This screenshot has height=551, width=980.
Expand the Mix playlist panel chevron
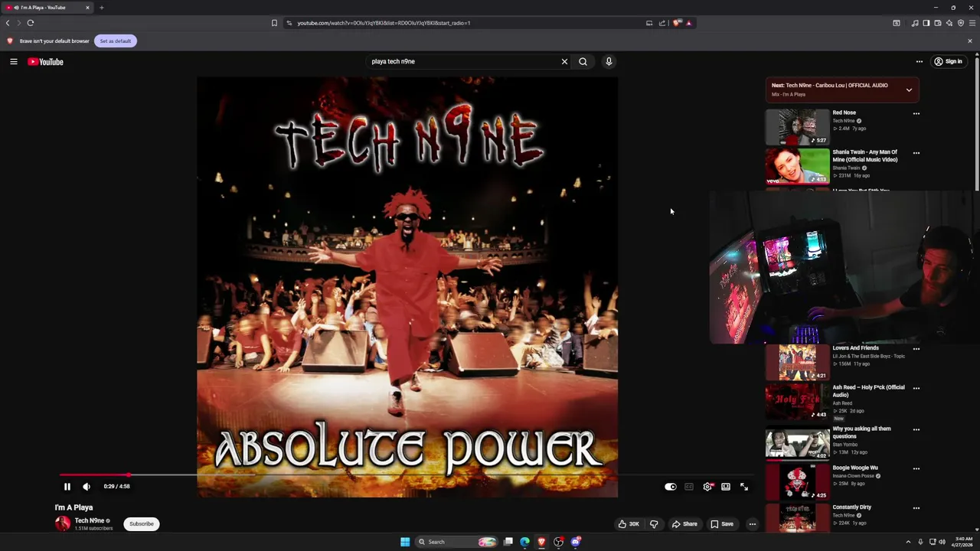pos(909,90)
